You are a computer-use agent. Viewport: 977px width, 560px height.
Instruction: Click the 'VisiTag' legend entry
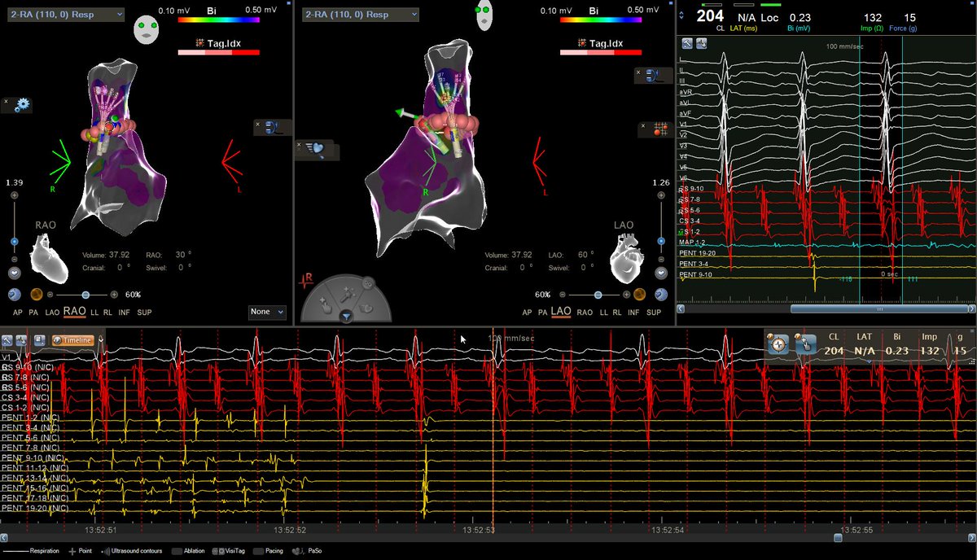(229, 551)
